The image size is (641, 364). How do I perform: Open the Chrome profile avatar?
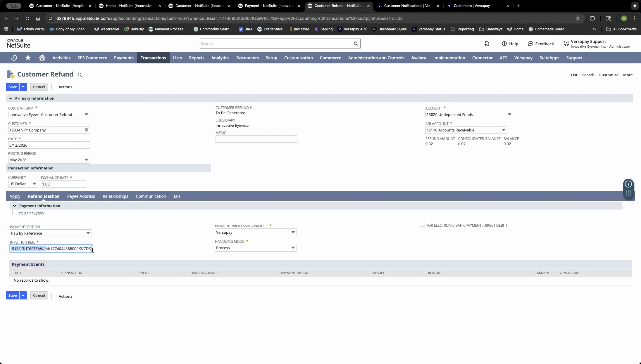[624, 18]
